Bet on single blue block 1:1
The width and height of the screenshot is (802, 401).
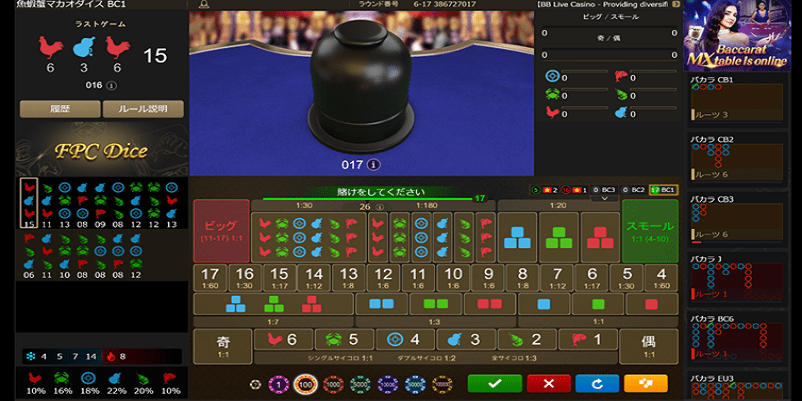point(544,304)
